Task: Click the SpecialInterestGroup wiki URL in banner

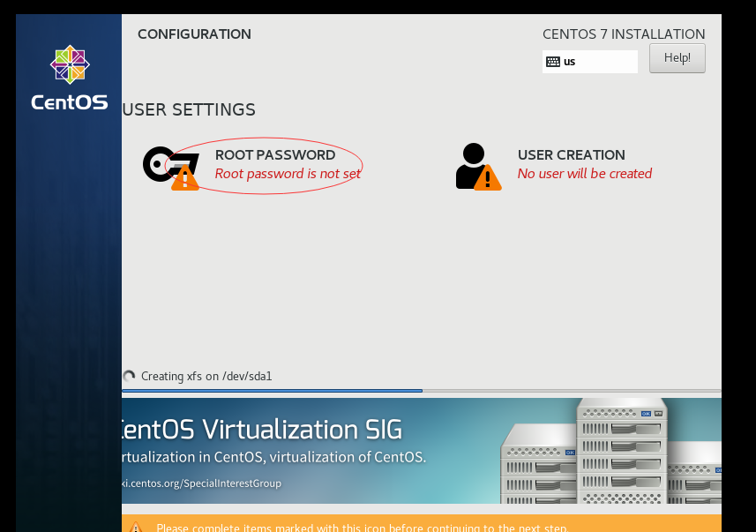Action: (x=201, y=483)
